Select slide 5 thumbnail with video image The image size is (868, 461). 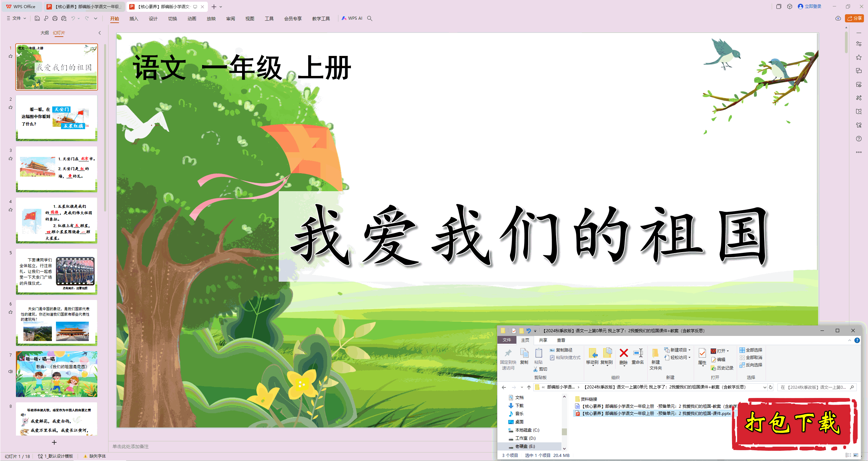pos(57,272)
